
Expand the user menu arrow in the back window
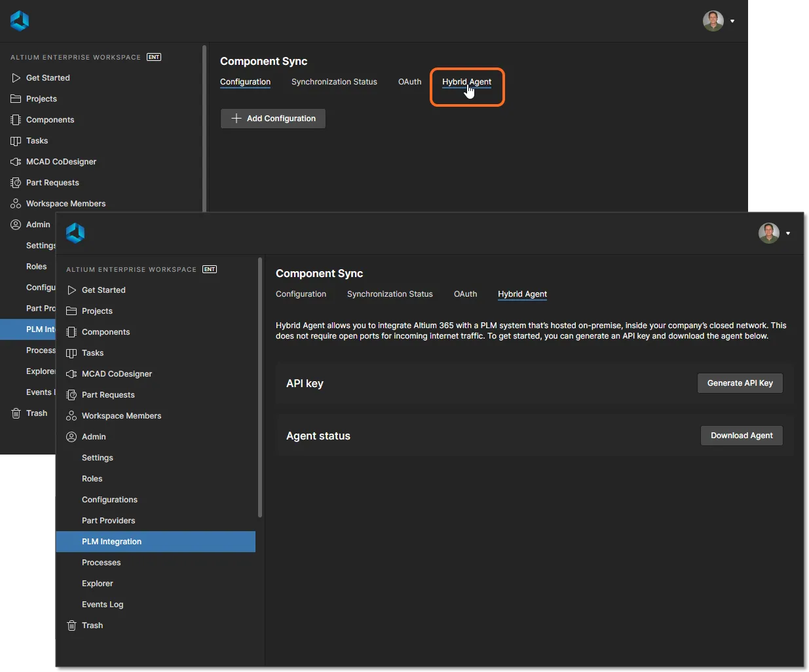pyautogui.click(x=732, y=21)
